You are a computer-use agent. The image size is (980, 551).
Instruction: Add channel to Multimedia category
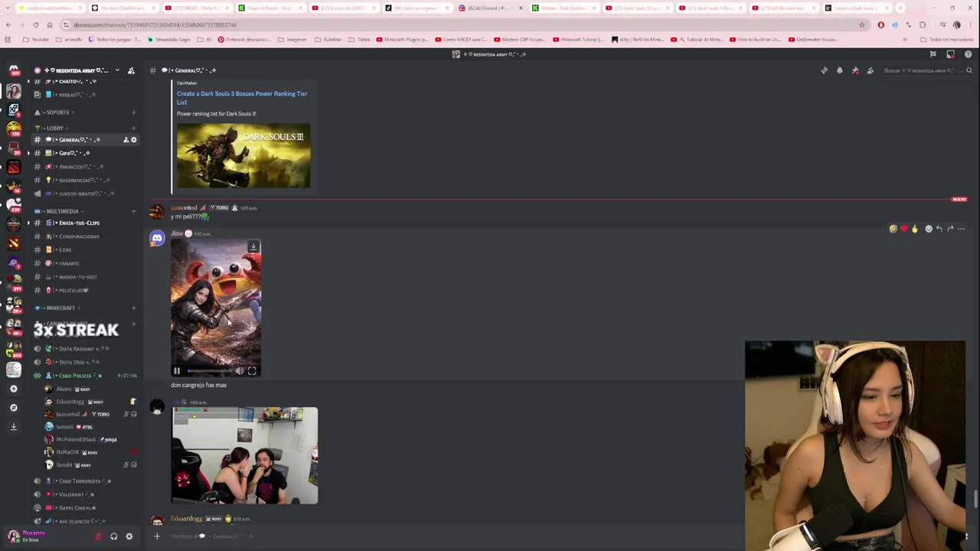[133, 211]
